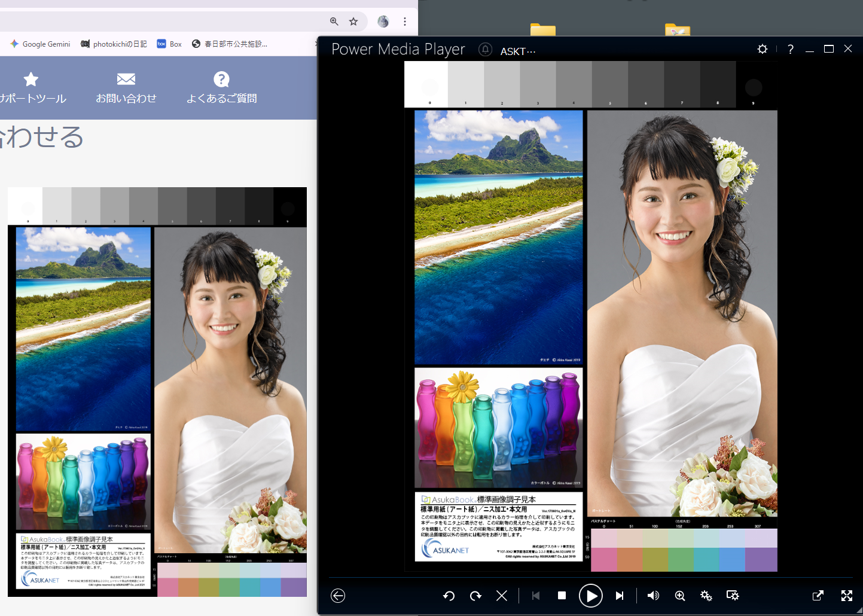The image size is (863, 616).
Task: Open the Box bookmark
Action: [169, 44]
